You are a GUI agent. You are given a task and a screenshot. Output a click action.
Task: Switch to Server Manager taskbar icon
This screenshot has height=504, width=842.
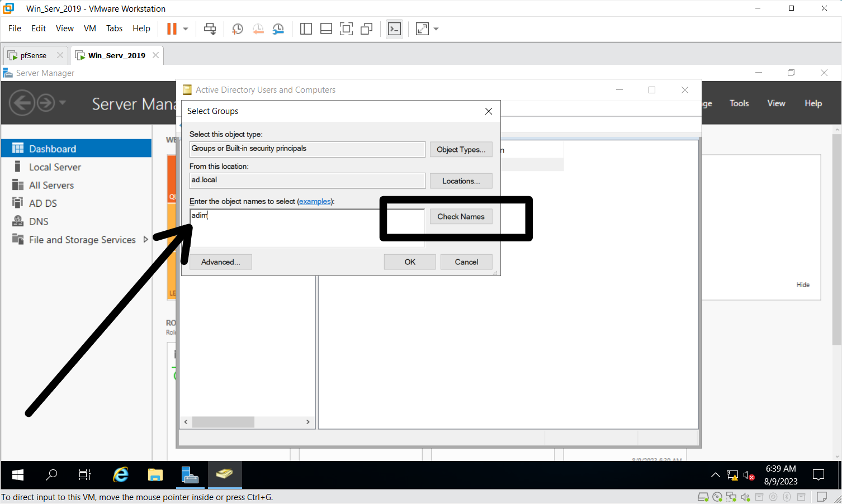click(x=190, y=475)
